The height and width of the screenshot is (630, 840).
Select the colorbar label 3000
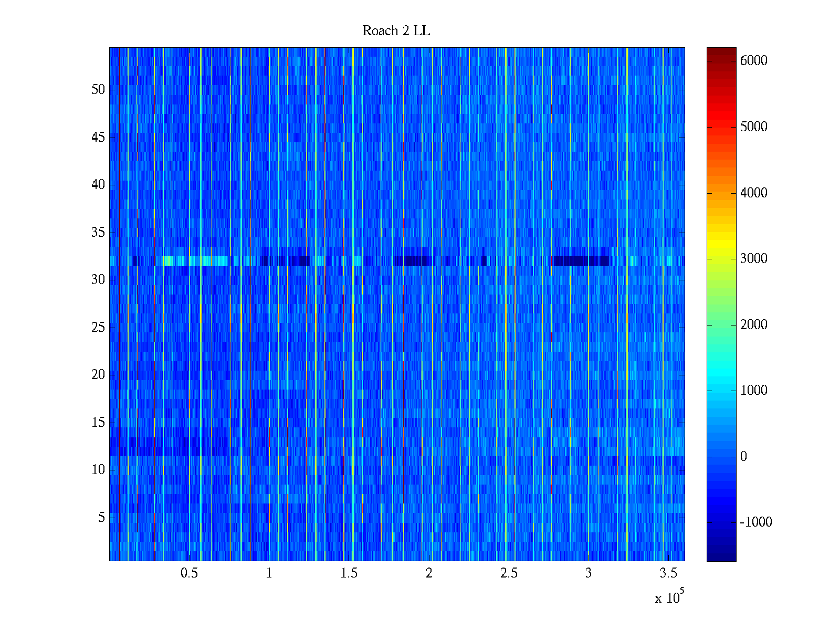coord(753,259)
